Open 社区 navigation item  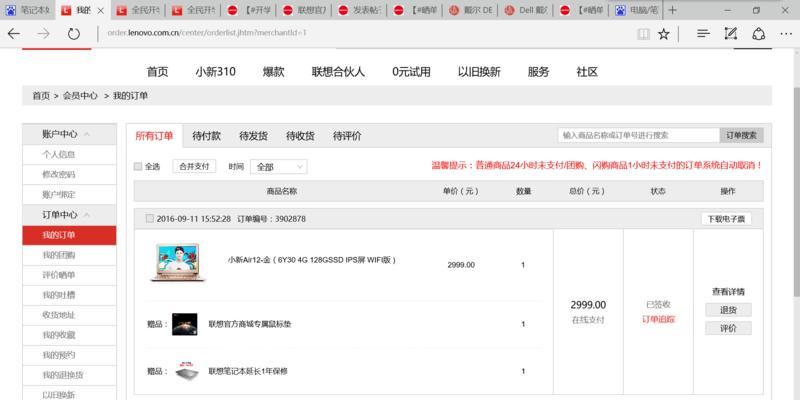(587, 72)
